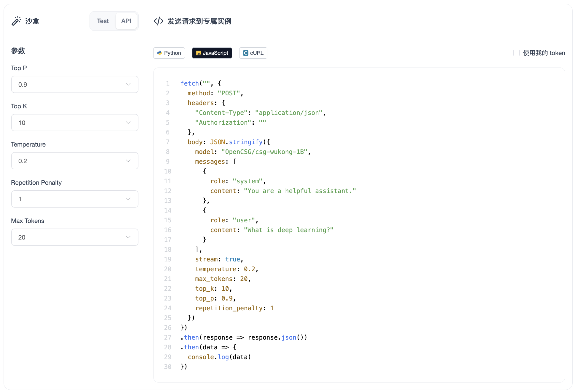Expand the Repetition Penalty dropdown
578x392 pixels.
click(75, 199)
